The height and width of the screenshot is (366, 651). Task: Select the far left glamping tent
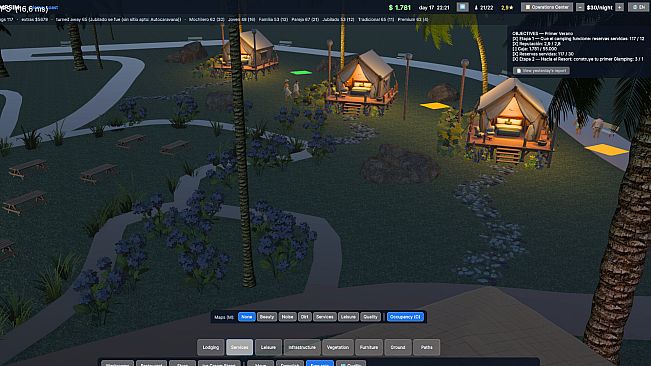(251, 54)
